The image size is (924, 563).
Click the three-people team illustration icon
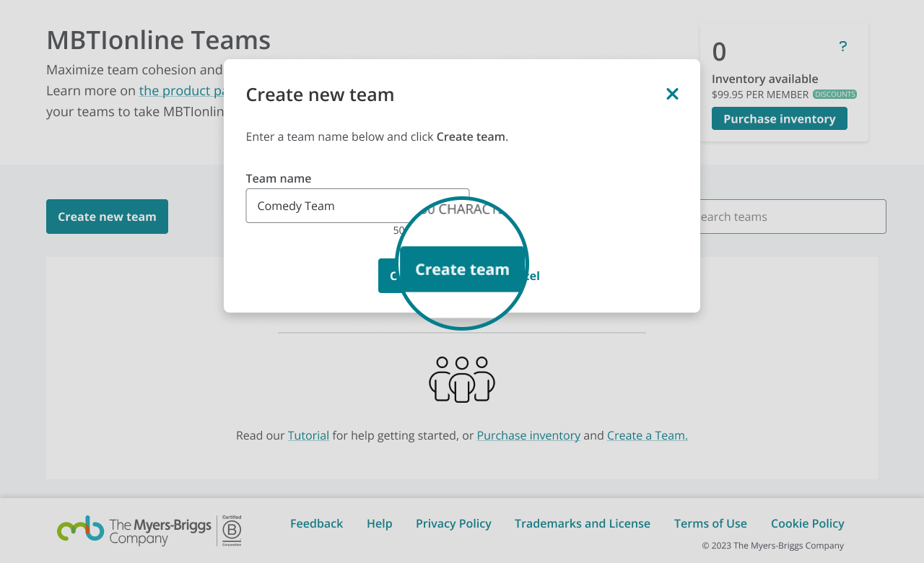(462, 379)
